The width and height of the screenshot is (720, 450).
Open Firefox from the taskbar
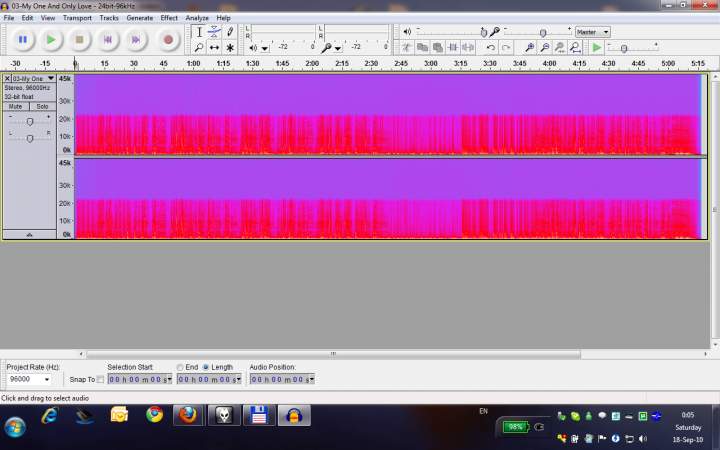pos(188,415)
